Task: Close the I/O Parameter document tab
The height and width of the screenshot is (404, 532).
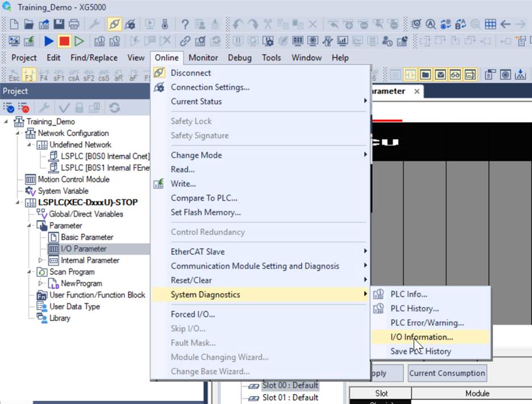Action: coord(417,92)
